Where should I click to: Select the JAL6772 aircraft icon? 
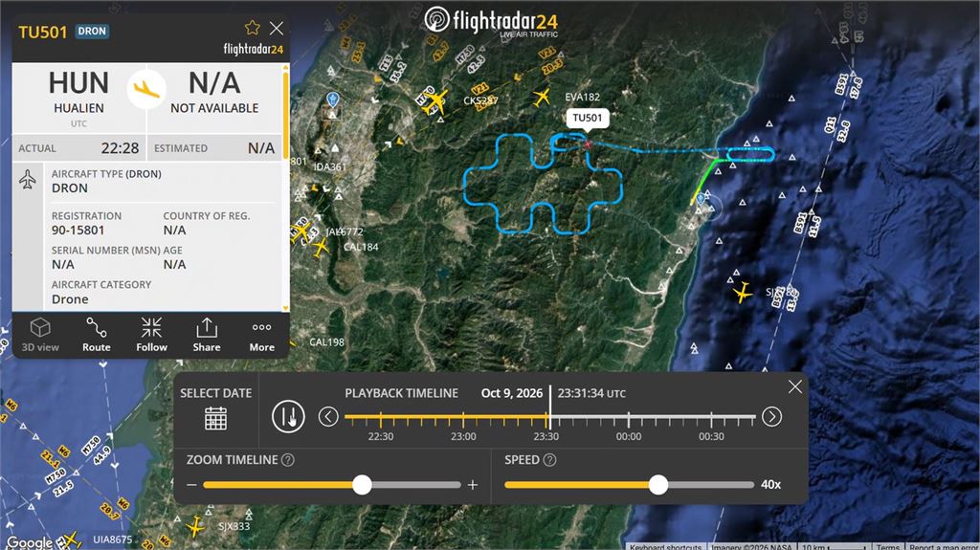[302, 232]
